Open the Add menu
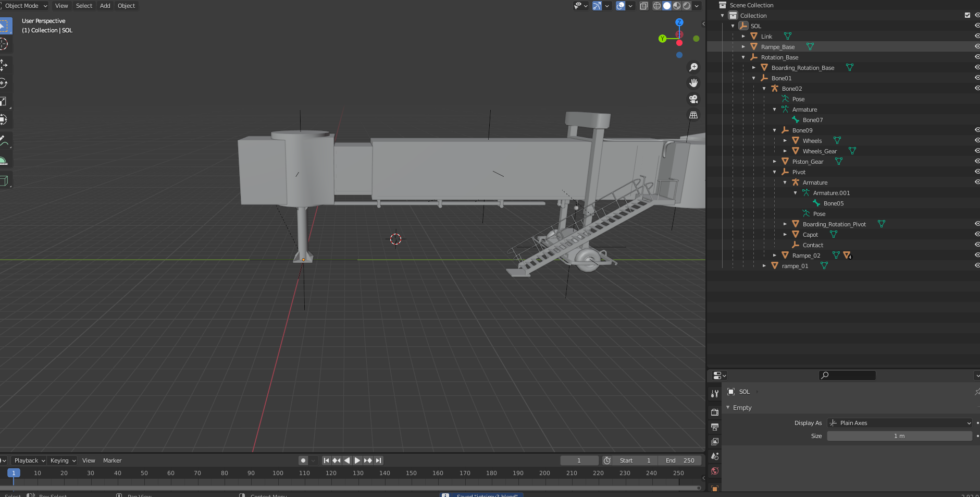This screenshot has height=497, width=980. pyautogui.click(x=105, y=6)
